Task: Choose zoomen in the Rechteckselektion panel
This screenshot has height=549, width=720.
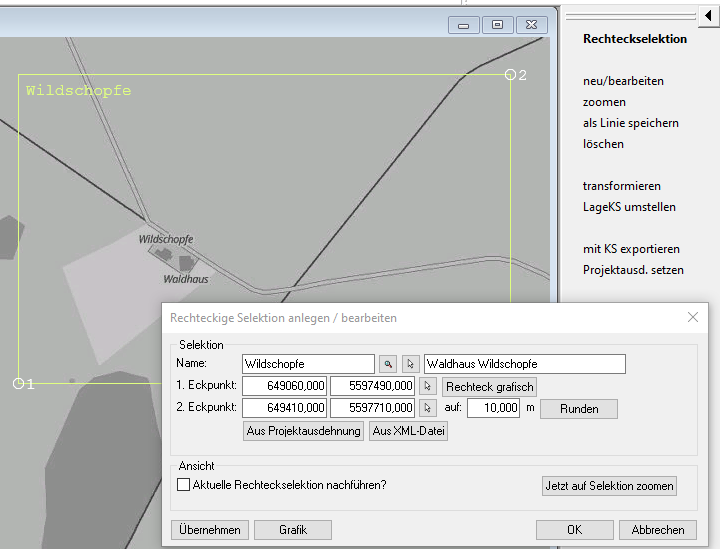Action: (x=604, y=102)
